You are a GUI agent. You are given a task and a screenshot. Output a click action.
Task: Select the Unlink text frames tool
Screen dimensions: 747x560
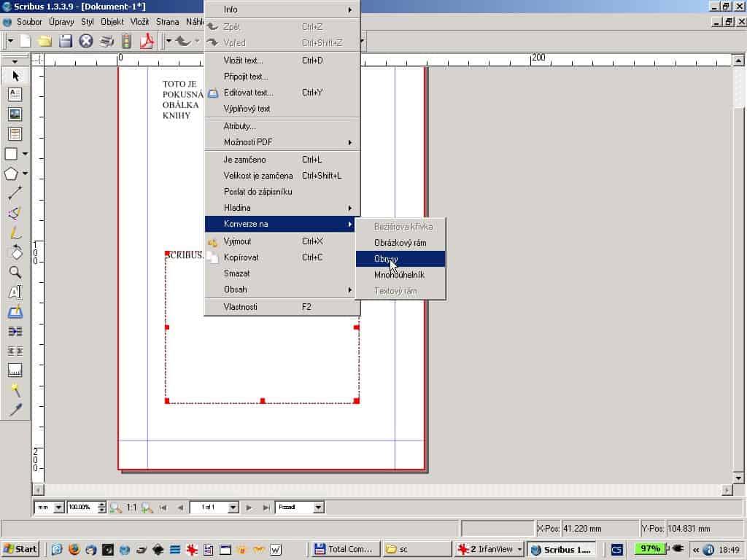click(x=15, y=351)
